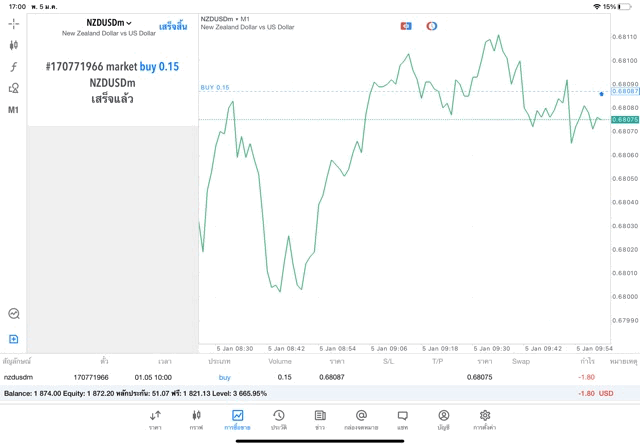Open the chart tab with candlestick icon

pos(196,420)
